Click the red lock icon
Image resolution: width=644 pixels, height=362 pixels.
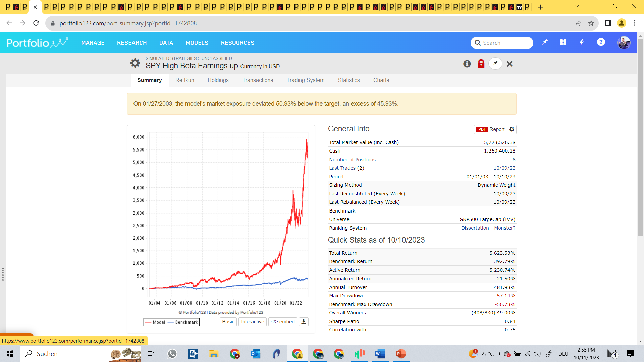[481, 64]
